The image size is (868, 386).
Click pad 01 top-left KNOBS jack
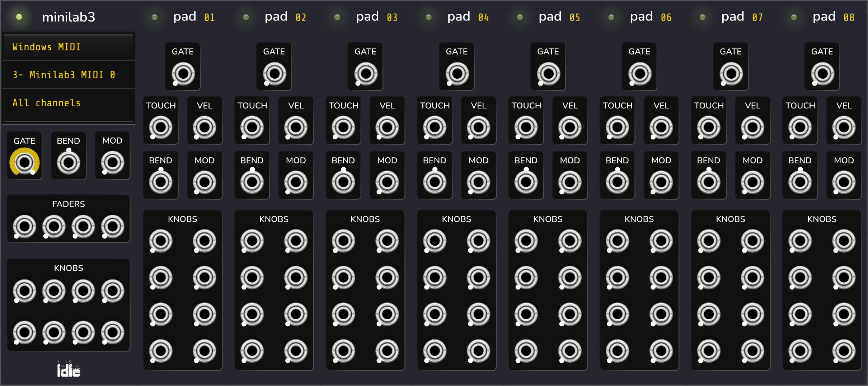click(161, 241)
